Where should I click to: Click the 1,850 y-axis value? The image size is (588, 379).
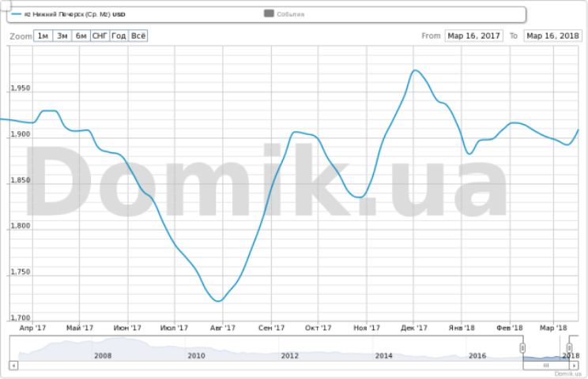click(x=21, y=180)
